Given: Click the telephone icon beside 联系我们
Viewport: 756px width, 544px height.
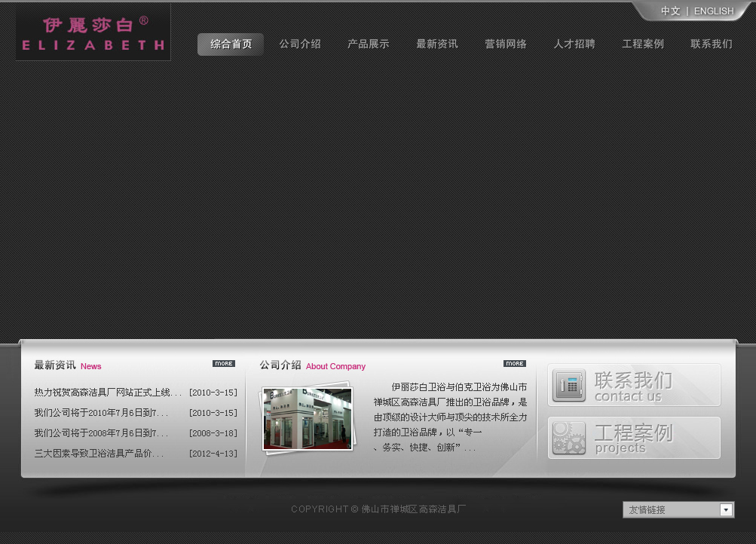Looking at the screenshot, I should click(569, 386).
